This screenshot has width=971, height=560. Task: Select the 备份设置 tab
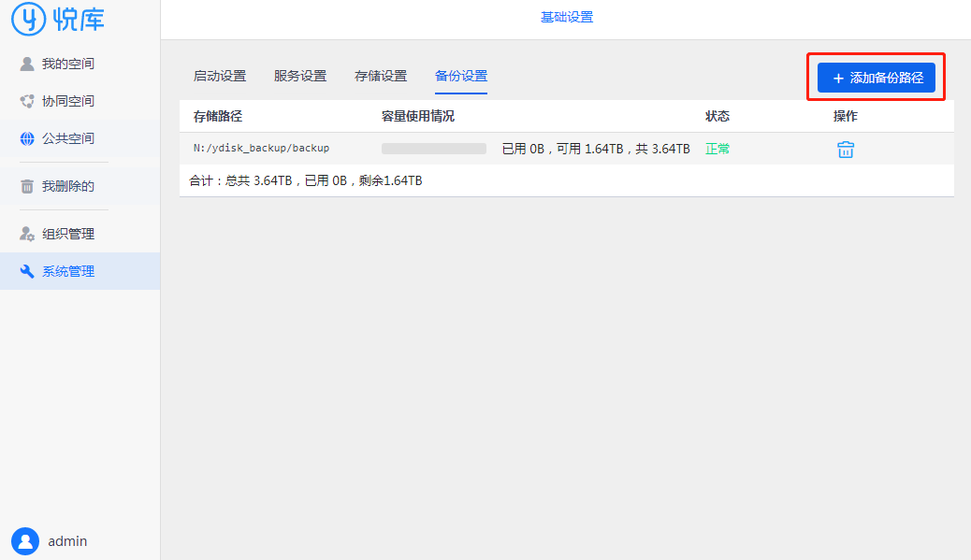tap(461, 76)
